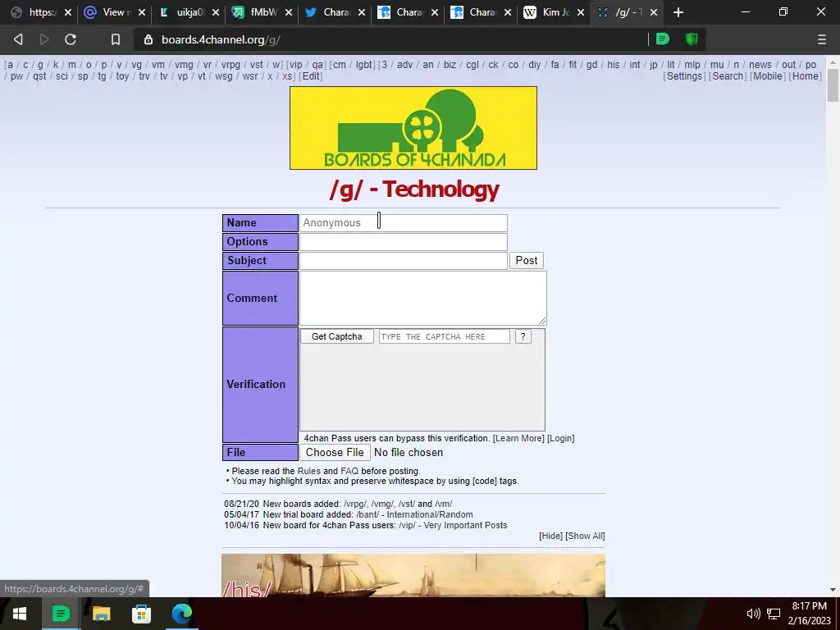This screenshot has height=630, width=840.
Task: Open the green shield extension icon
Action: [692, 39]
